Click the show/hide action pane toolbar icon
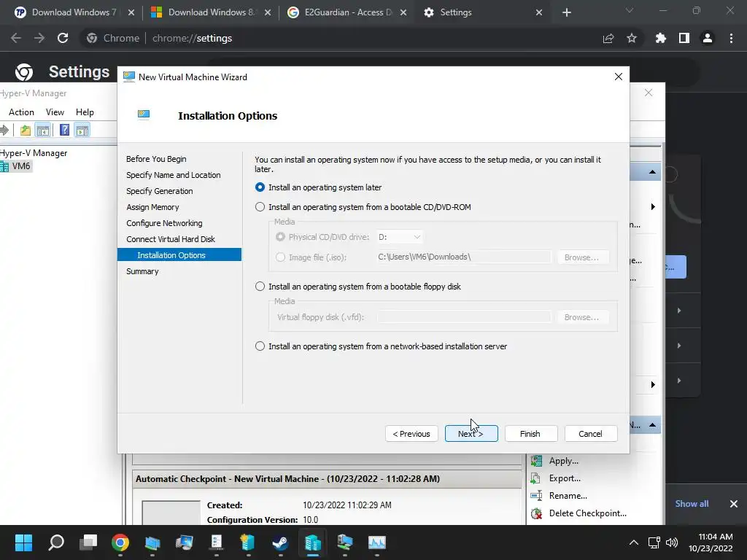747x560 pixels. pyautogui.click(x=82, y=130)
